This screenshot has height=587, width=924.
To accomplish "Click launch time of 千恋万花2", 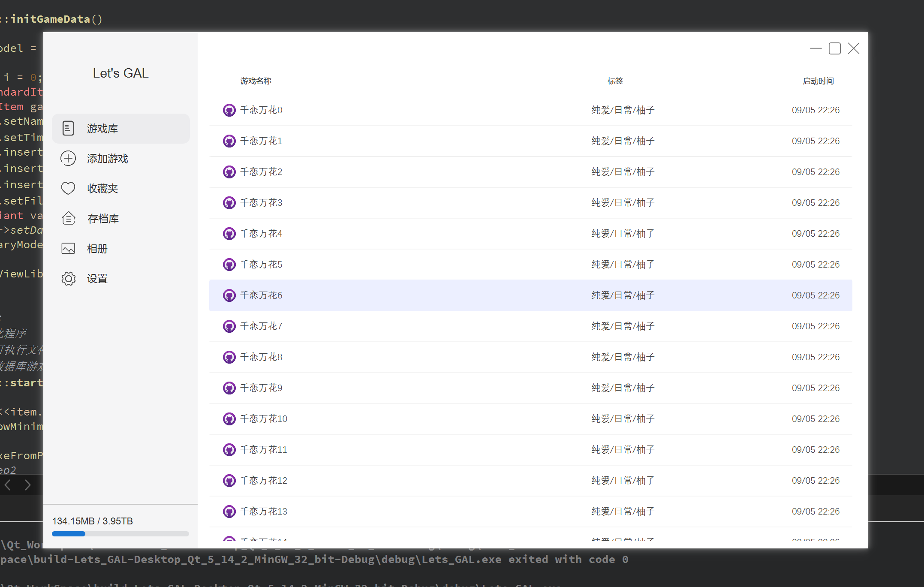I will pos(816,172).
